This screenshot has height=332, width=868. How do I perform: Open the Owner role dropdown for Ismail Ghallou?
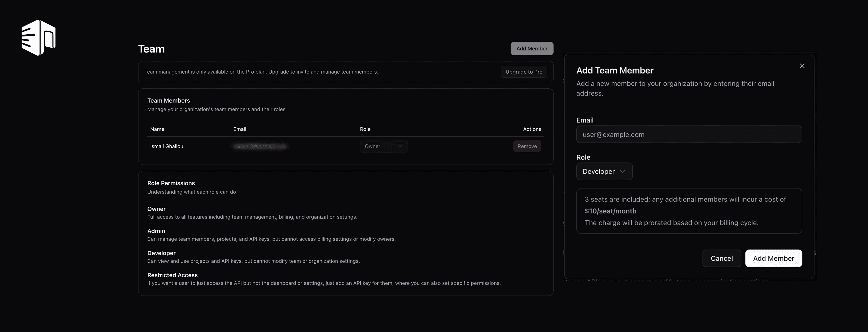click(x=383, y=146)
